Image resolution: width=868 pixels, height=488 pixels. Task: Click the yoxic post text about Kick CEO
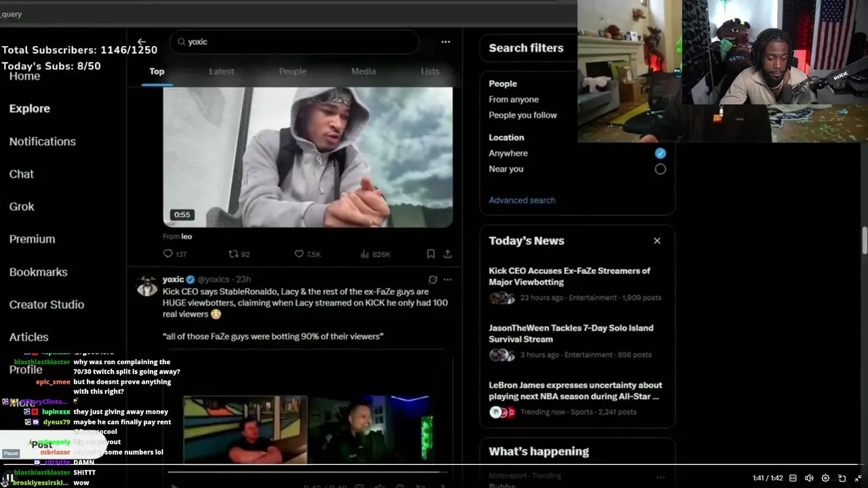click(x=305, y=314)
